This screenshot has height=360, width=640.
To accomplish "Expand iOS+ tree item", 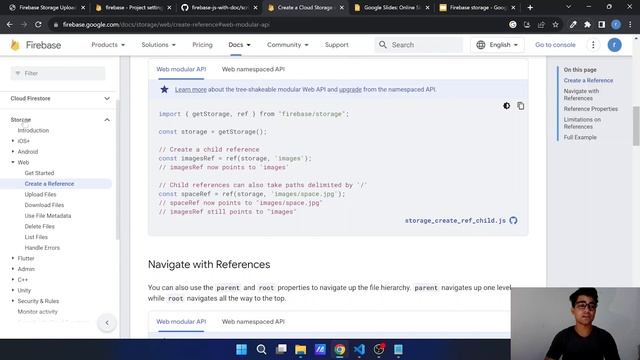I will [x=13, y=141].
